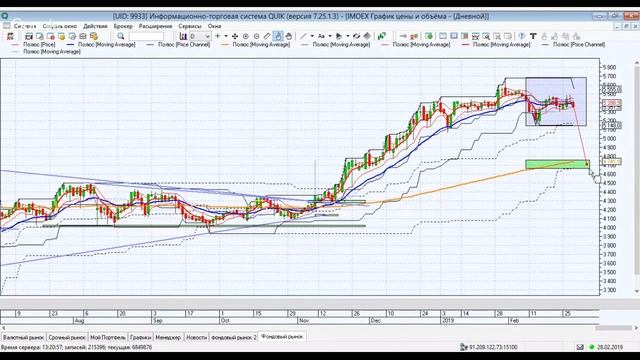Click the eraser remove-drawings icon
Viewport: 640px width, 360px height.
pos(367,36)
